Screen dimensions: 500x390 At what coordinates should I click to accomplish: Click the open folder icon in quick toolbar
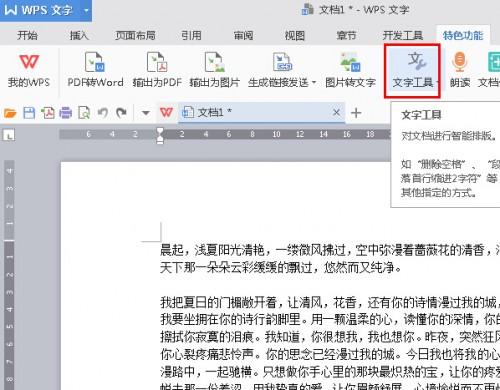pos(10,113)
